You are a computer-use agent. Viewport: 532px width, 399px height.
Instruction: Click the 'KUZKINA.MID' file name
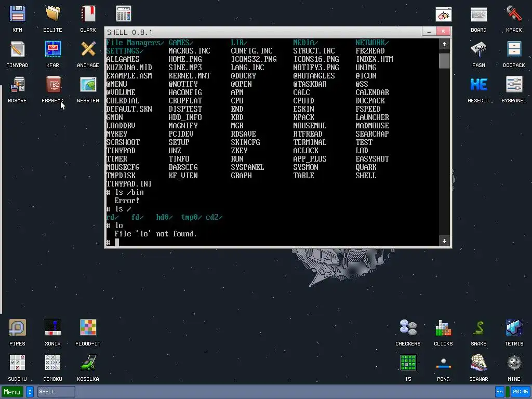pyautogui.click(x=129, y=68)
